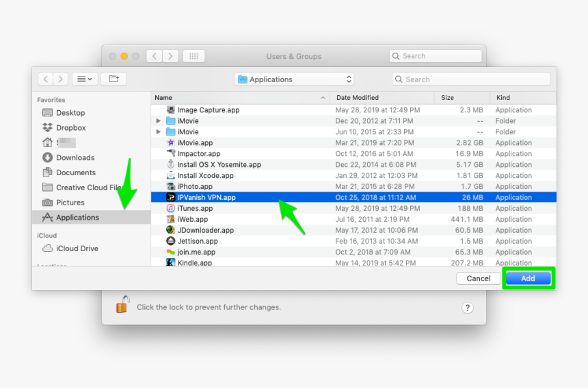Click the date Mar 21, 2015 at 6:28 PM
The height and width of the screenshot is (388, 588).
click(x=375, y=187)
